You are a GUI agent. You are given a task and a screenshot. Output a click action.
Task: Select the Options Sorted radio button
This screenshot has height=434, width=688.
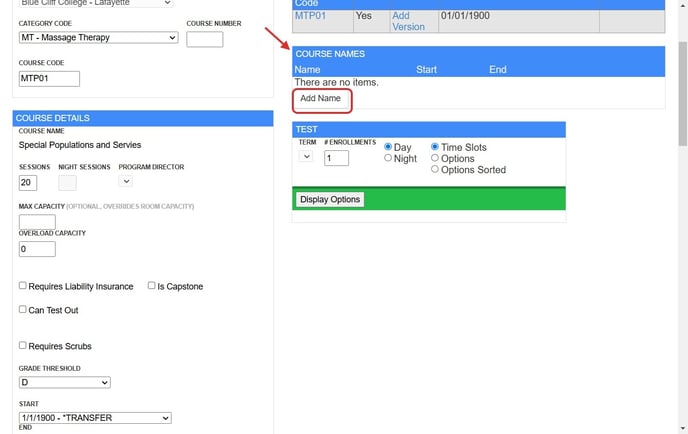tap(435, 169)
